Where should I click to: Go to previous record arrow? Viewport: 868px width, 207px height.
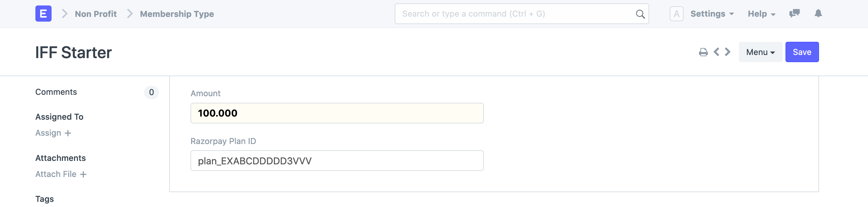[x=717, y=52]
